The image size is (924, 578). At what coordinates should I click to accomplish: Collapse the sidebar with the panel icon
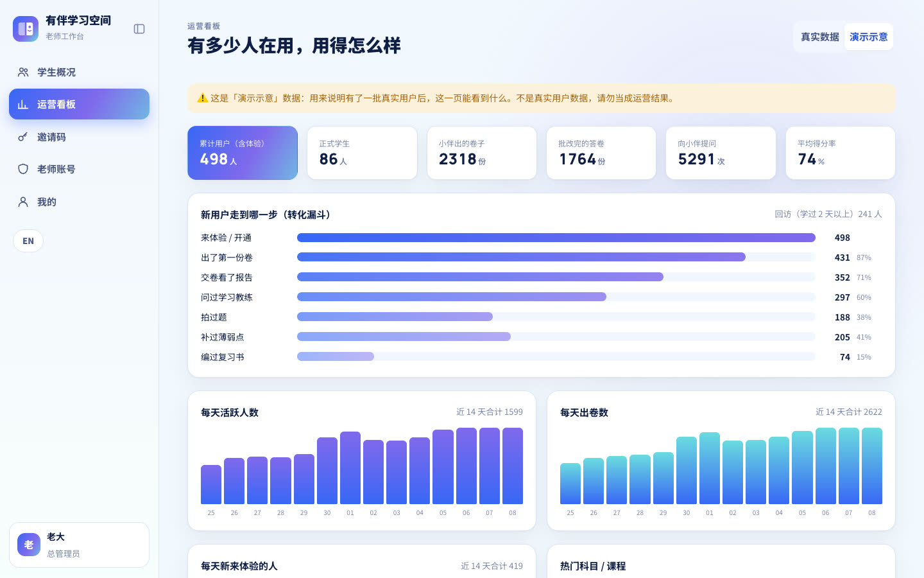(x=139, y=29)
